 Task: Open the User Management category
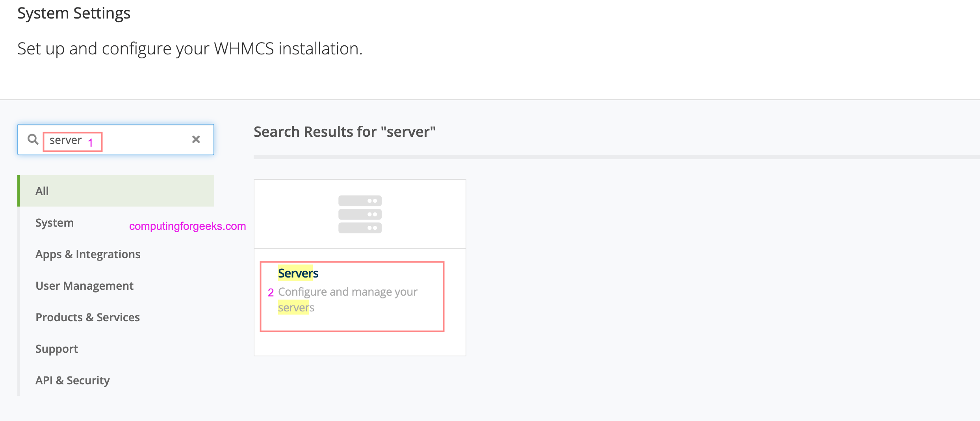tap(84, 286)
